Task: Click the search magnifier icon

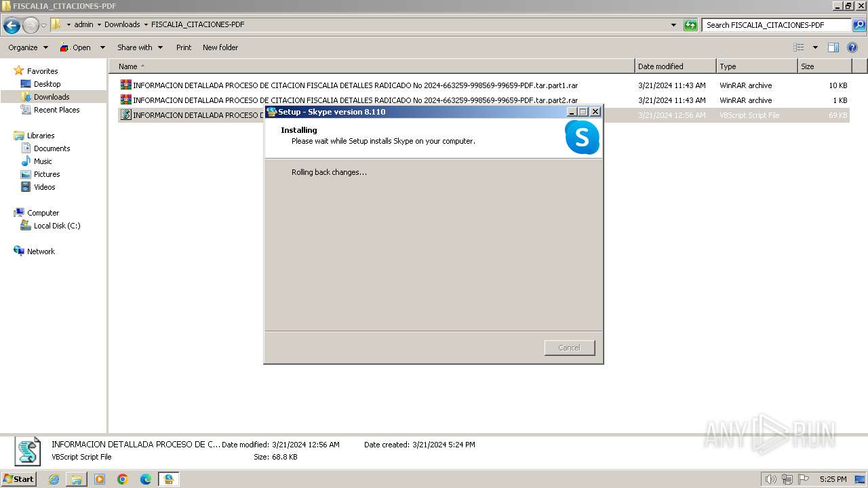Action: [x=859, y=25]
